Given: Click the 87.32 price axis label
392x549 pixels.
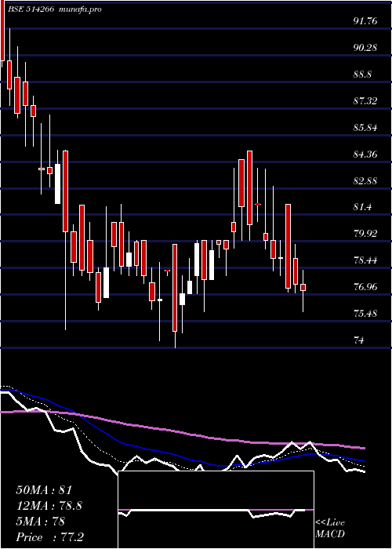Looking at the screenshot, I should pyautogui.click(x=365, y=101).
